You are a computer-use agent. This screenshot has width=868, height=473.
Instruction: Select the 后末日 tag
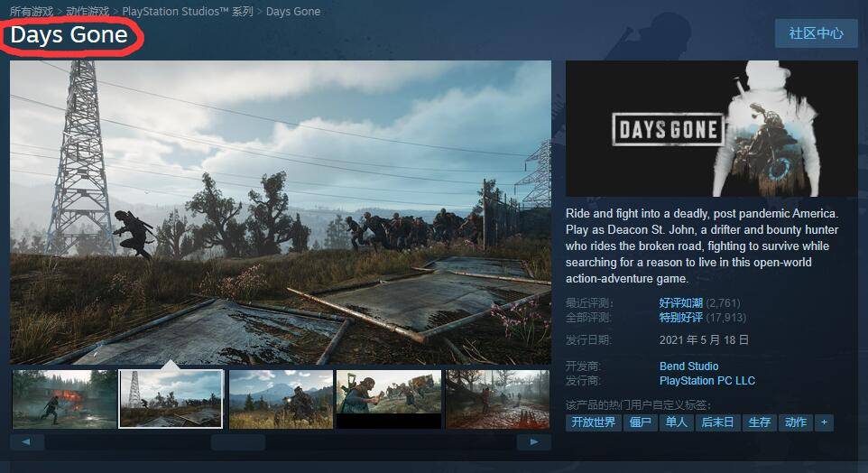pyautogui.click(x=717, y=422)
